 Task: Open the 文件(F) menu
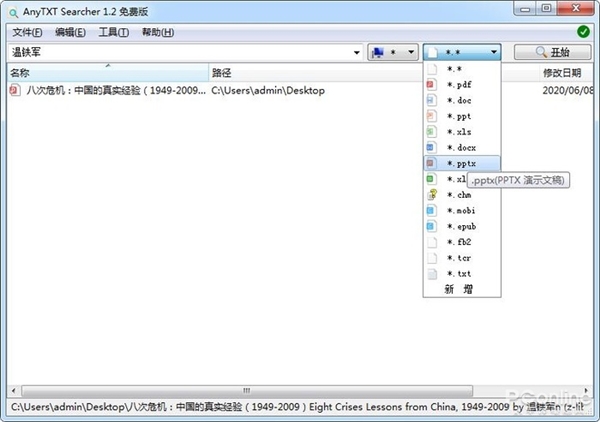coord(26,32)
